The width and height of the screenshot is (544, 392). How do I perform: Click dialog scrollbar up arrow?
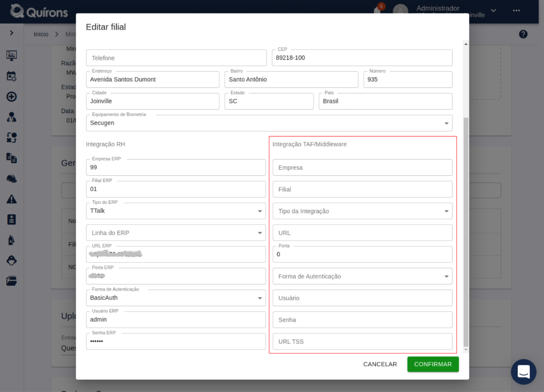(x=466, y=44)
